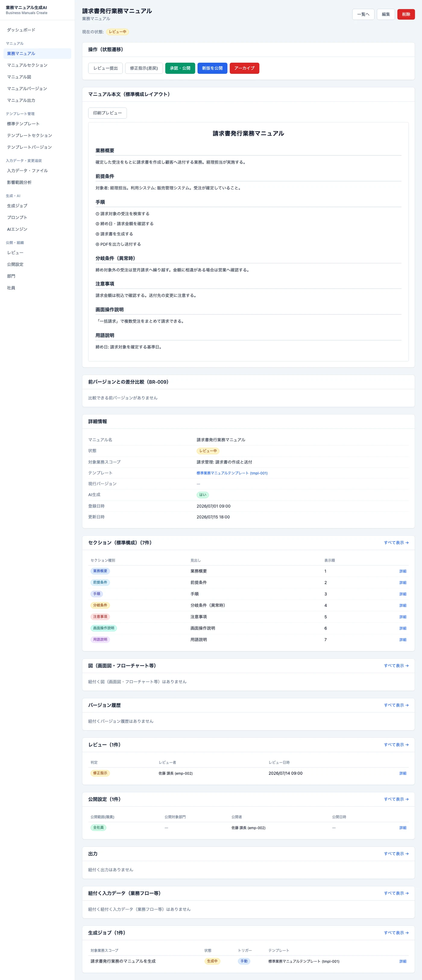Click すべて表示 in レビュー panel
Image resolution: width=422 pixels, height=980 pixels.
click(x=396, y=744)
